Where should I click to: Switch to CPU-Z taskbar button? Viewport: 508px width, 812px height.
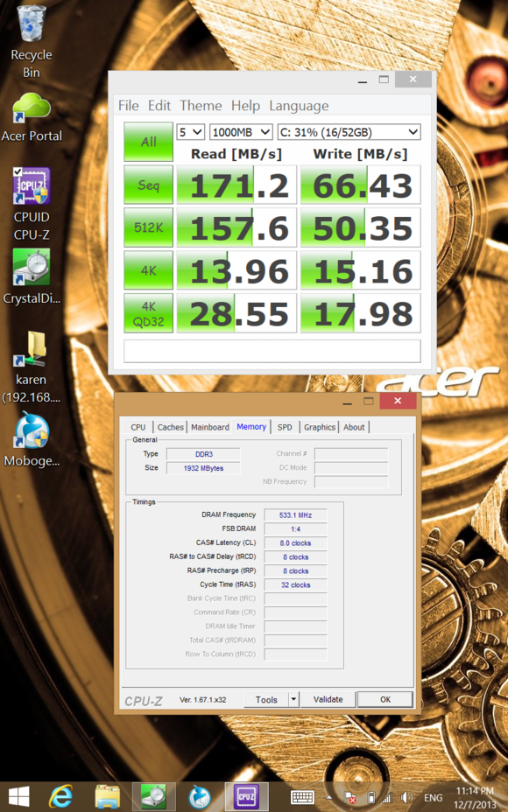coord(246,796)
